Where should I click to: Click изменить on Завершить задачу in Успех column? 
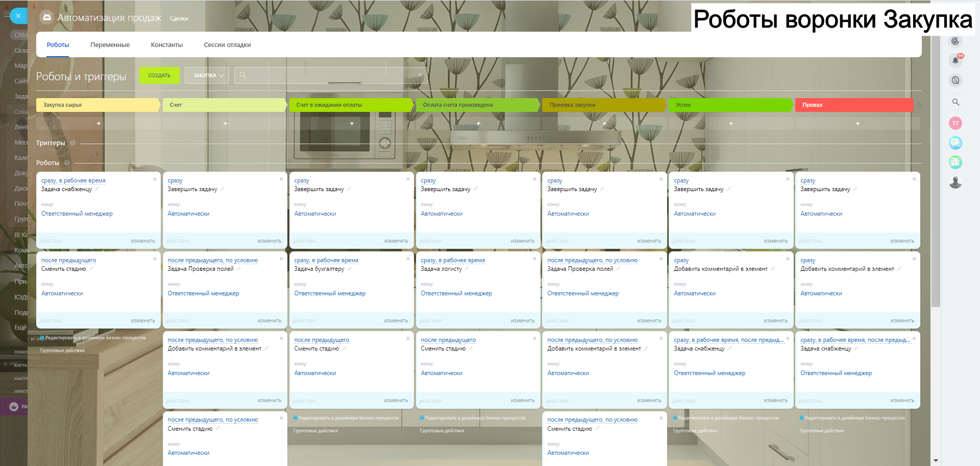coord(776,241)
